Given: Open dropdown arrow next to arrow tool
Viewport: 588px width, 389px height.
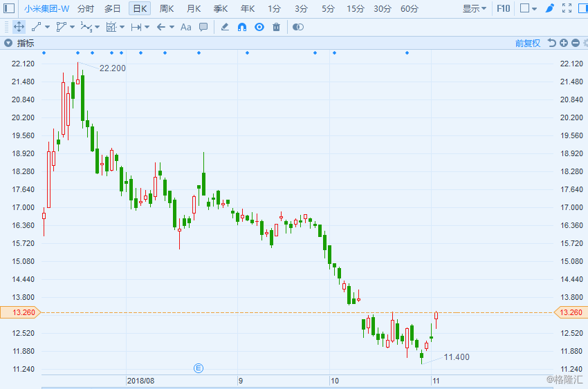Looking at the screenshot, I should click(x=172, y=27).
